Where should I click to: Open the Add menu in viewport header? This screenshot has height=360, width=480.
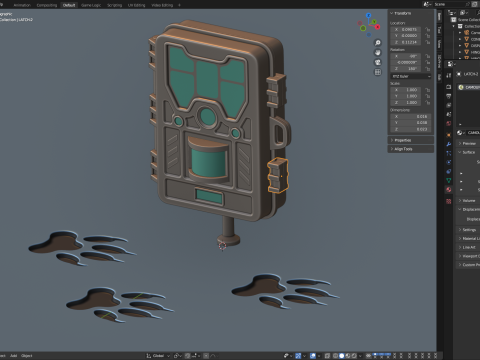pos(13,356)
